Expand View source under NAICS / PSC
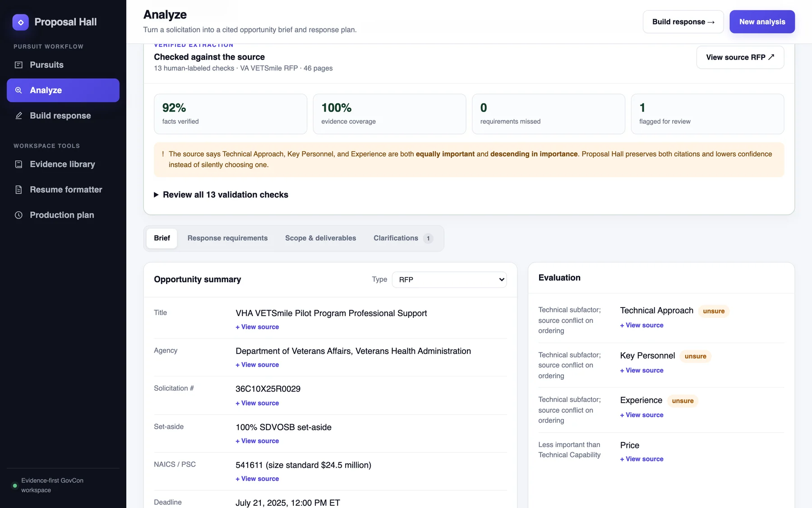This screenshot has height=508, width=812. click(257, 479)
